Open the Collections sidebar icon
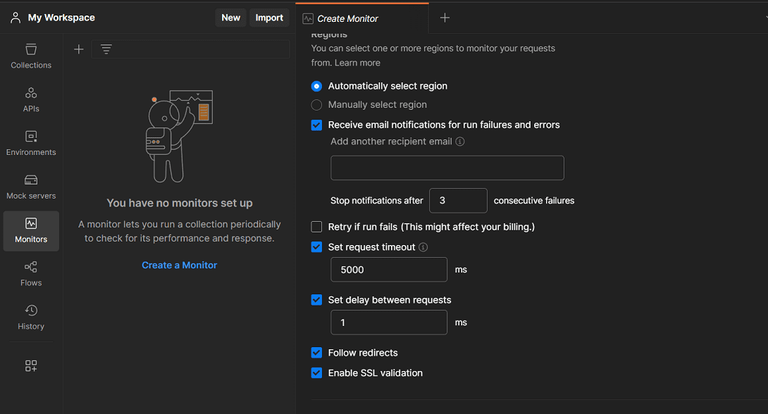 point(31,56)
